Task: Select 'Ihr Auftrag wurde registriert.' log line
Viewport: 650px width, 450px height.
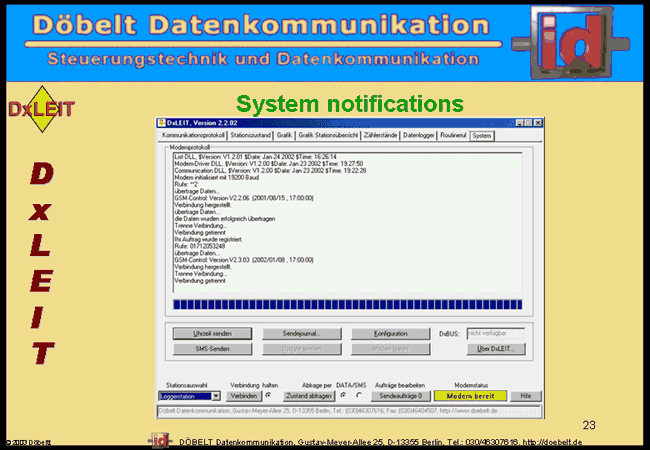Action: 209,240
